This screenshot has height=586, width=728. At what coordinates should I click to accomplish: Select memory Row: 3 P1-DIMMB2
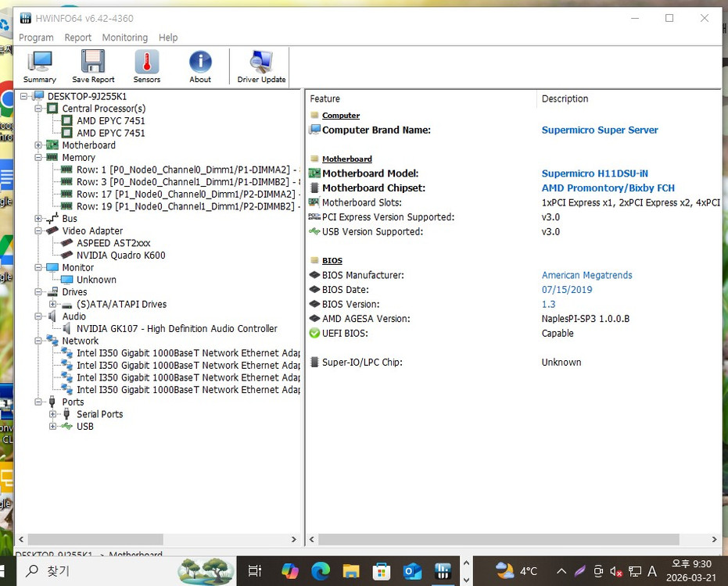tap(188, 182)
